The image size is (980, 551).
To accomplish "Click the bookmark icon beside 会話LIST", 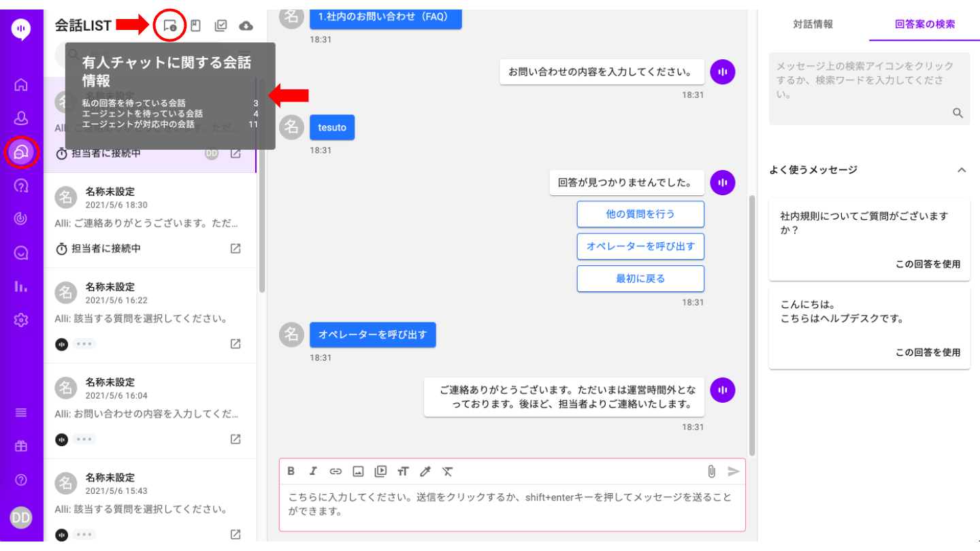I will pos(195,26).
